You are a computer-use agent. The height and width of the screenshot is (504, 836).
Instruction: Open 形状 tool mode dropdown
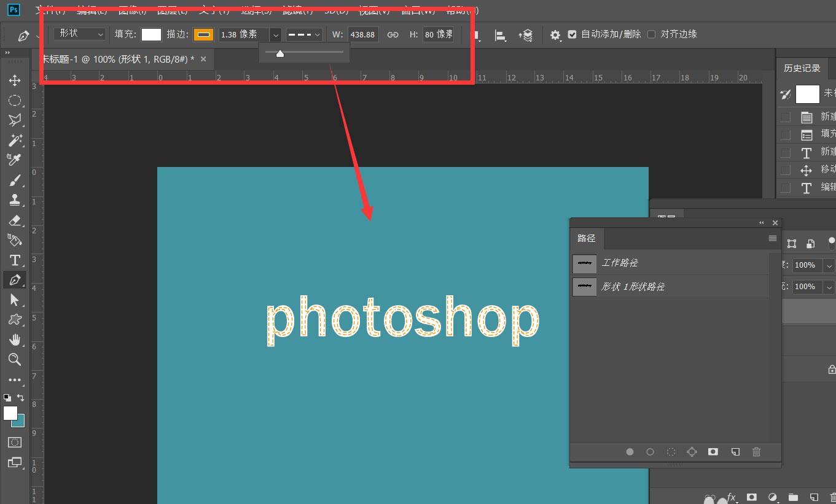pos(80,34)
